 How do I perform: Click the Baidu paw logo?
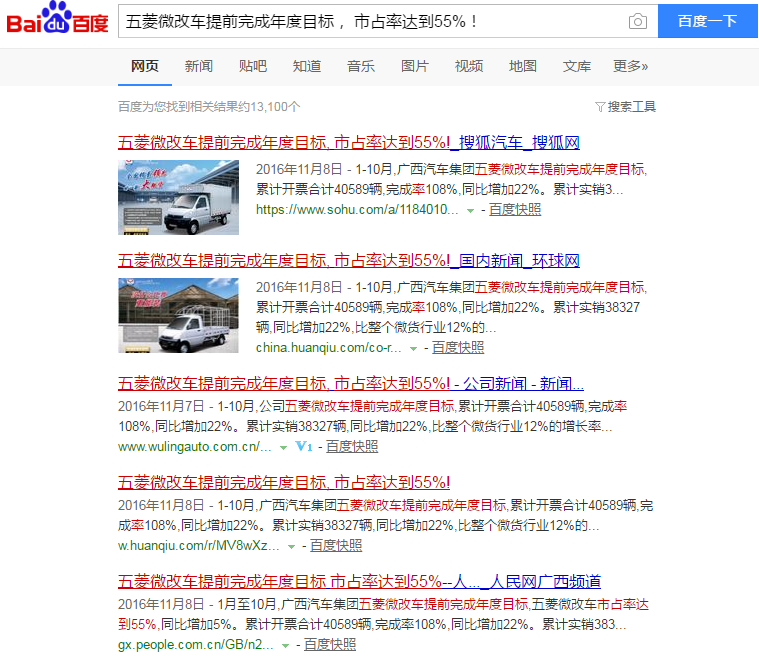[57, 17]
